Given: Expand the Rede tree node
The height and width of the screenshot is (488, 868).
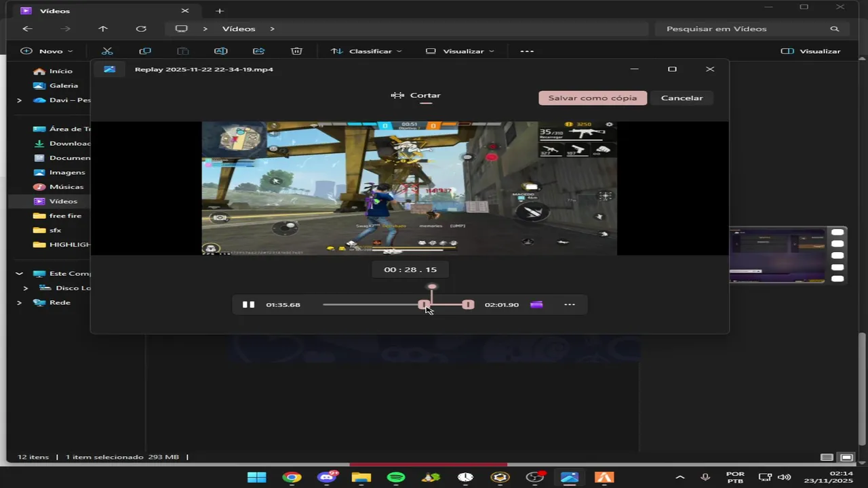Looking at the screenshot, I should 19,303.
